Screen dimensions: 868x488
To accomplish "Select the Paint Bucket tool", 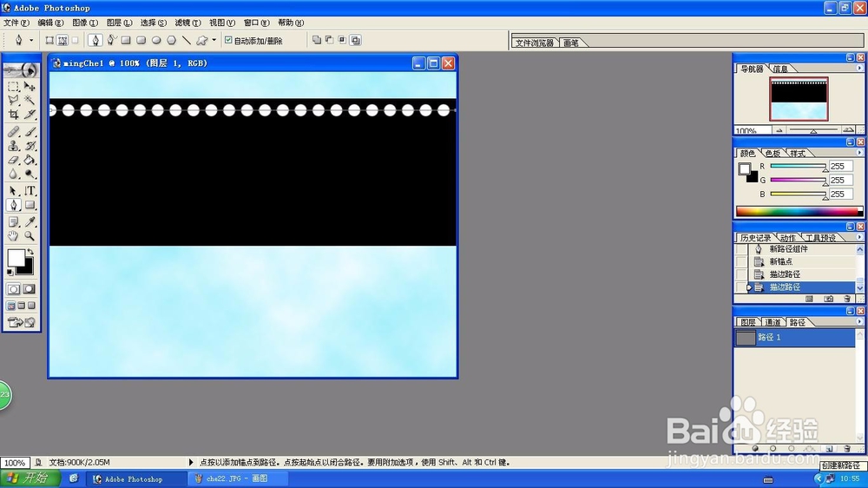I will point(30,160).
